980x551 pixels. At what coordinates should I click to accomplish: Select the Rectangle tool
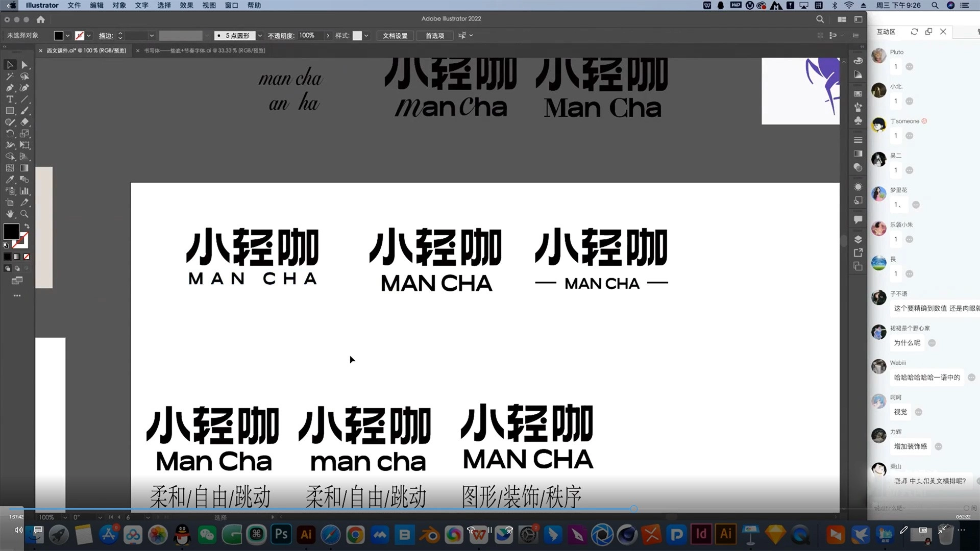click(10, 111)
